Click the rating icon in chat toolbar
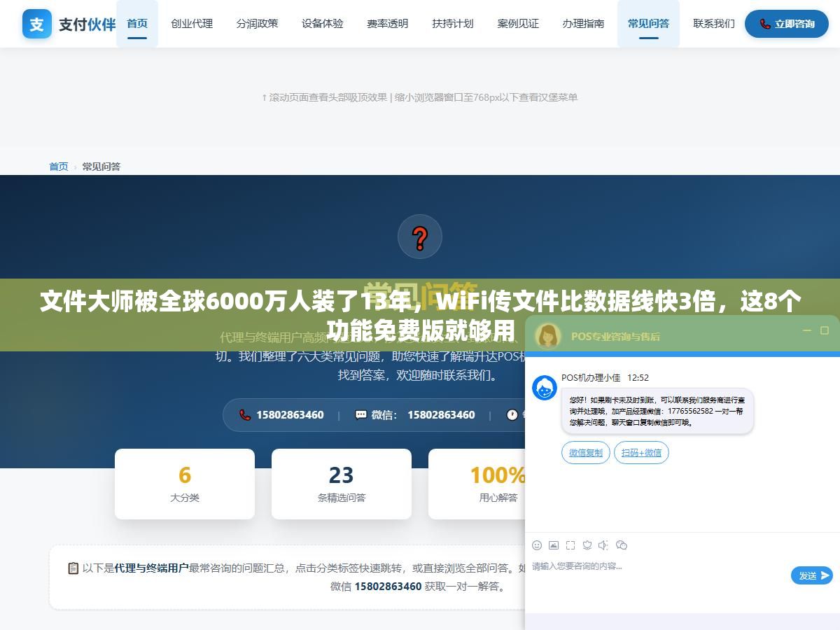 tap(587, 545)
